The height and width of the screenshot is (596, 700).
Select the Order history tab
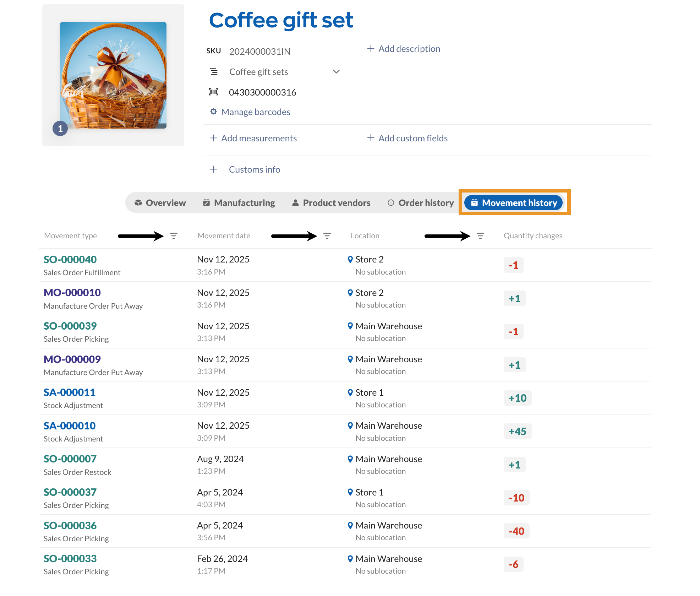click(421, 203)
